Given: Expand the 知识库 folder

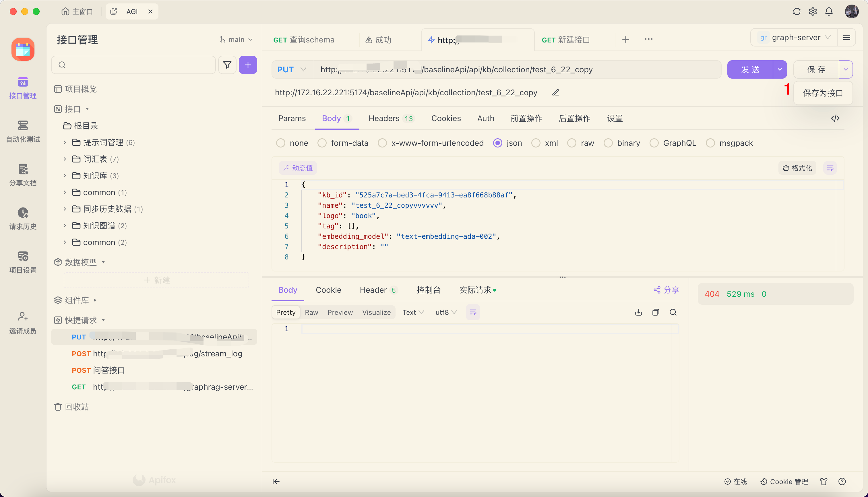Looking at the screenshot, I should coord(65,176).
